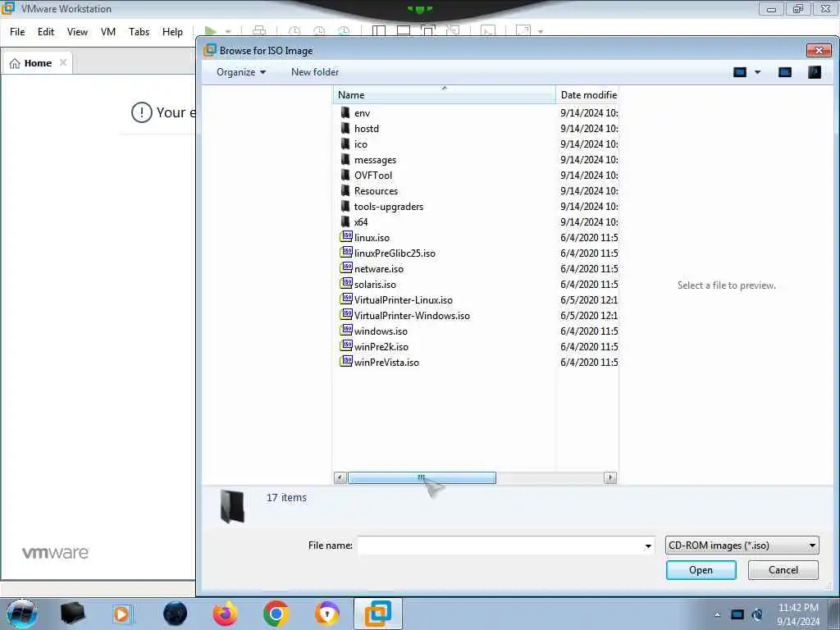Open the media player taskbar icon
The width and height of the screenshot is (840, 630).
pos(122,614)
